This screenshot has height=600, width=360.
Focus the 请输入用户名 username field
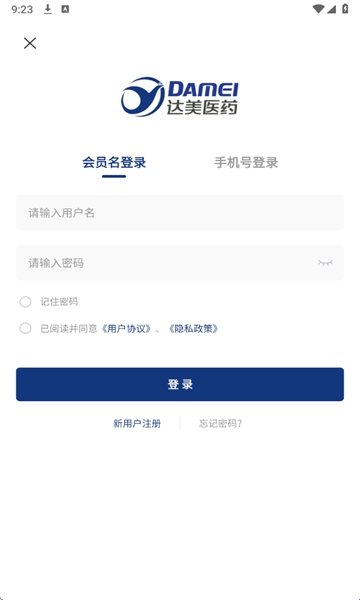180,213
